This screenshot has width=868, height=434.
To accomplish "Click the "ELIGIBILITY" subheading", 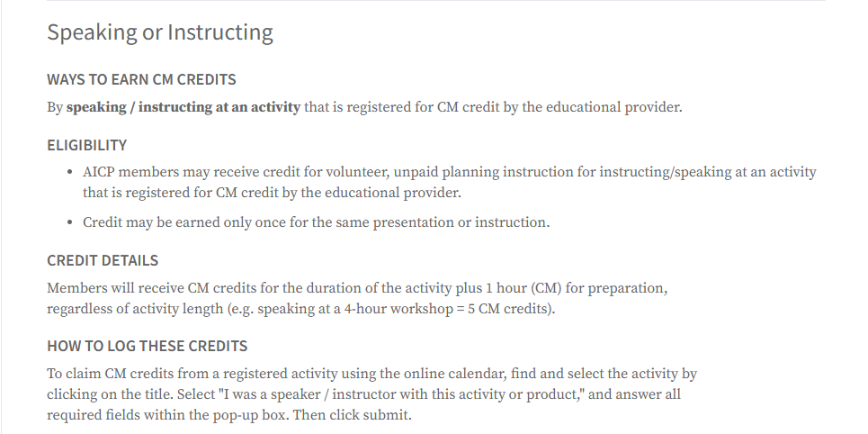I will click(x=86, y=145).
